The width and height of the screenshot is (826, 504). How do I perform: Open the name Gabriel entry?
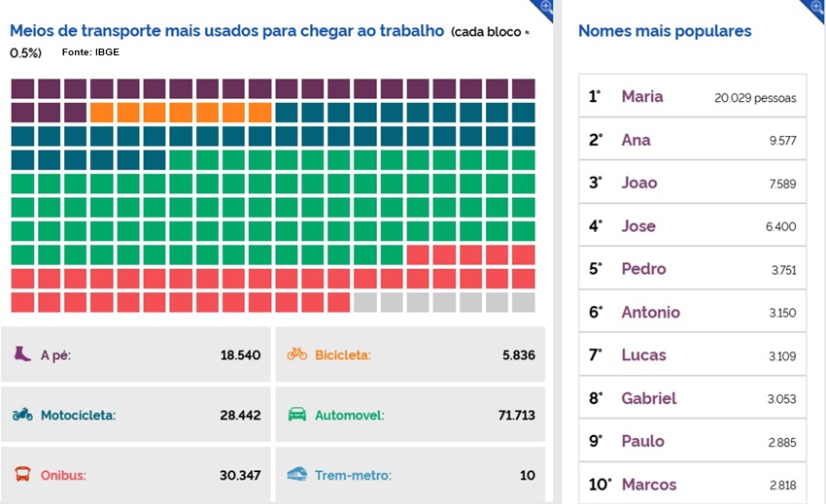tap(648, 398)
